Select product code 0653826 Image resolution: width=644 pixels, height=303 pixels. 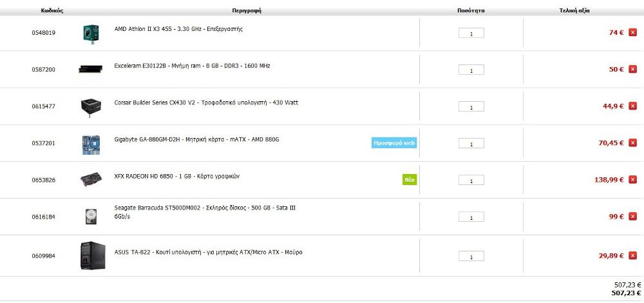44,180
